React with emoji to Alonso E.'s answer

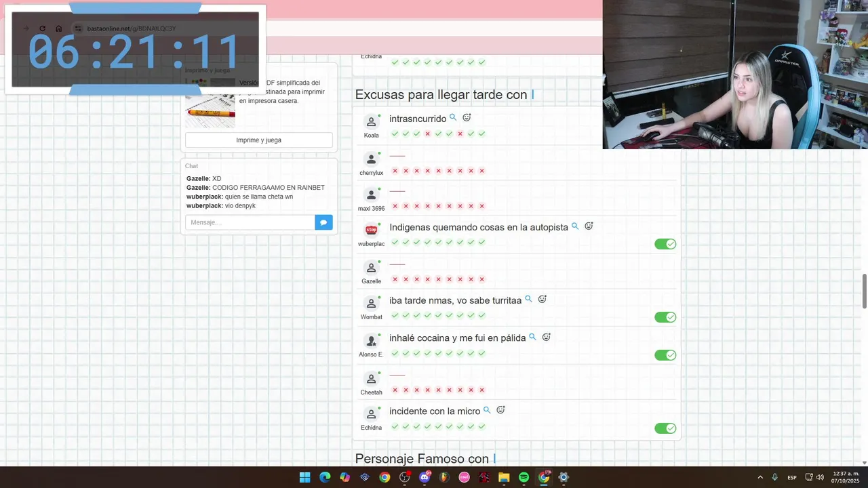click(546, 337)
